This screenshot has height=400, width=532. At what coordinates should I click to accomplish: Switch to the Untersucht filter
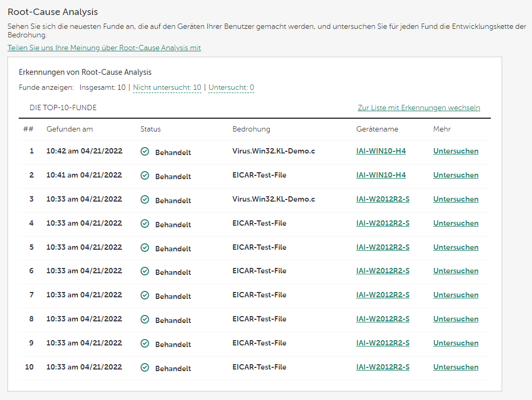tap(231, 87)
